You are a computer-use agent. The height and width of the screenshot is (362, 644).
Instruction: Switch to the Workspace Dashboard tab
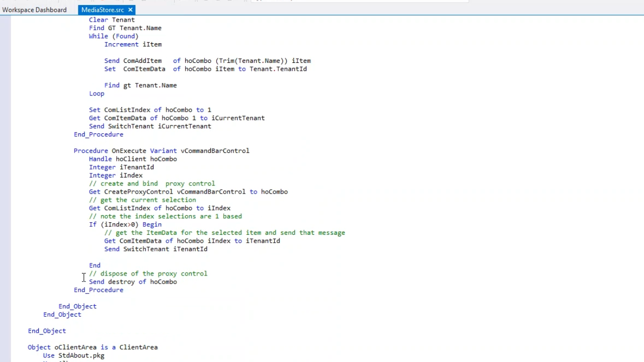[34, 10]
